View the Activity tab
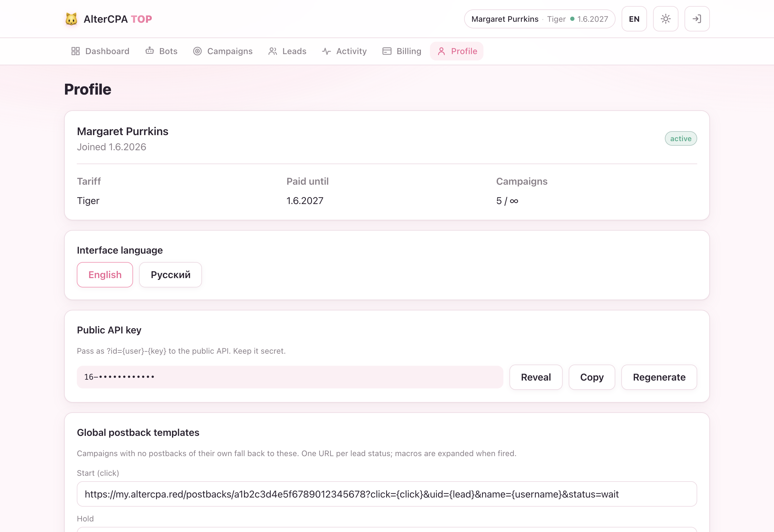 click(x=344, y=51)
